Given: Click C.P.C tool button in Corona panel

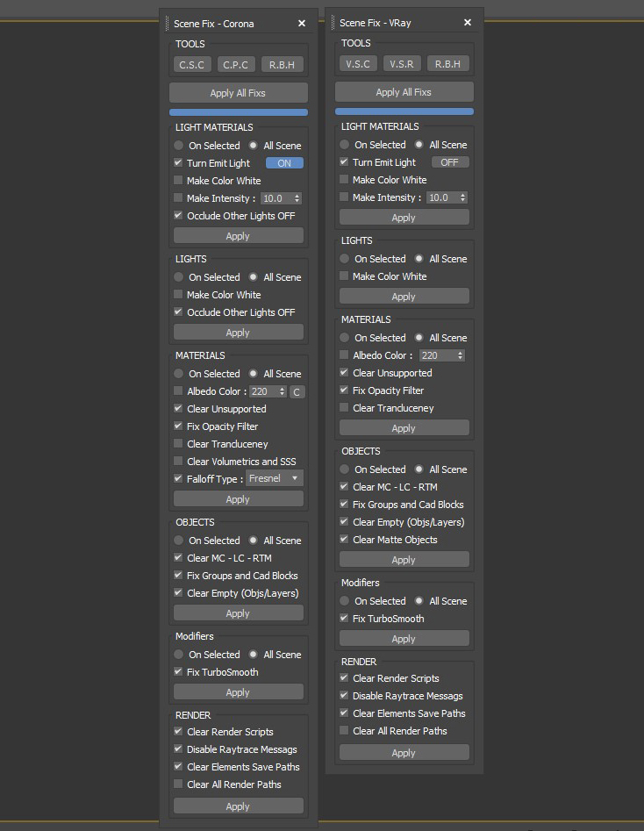Looking at the screenshot, I should tap(236, 65).
